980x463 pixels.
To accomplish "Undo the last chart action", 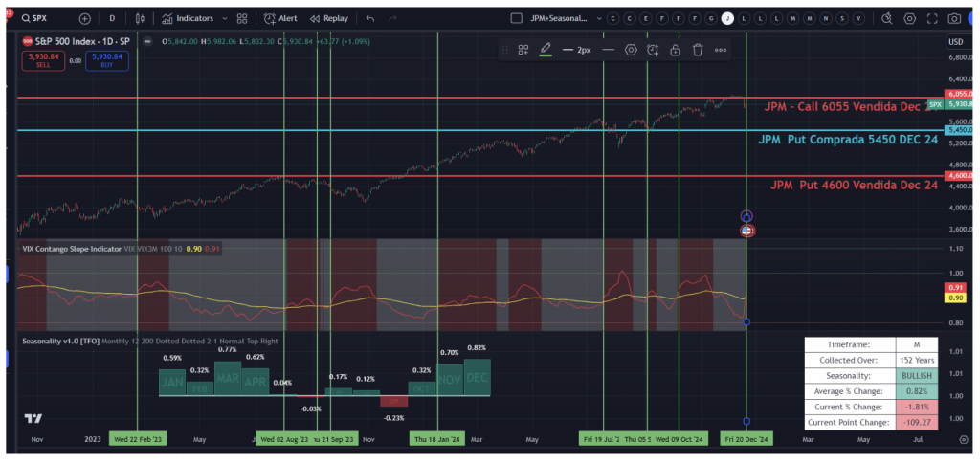I will 369,18.
